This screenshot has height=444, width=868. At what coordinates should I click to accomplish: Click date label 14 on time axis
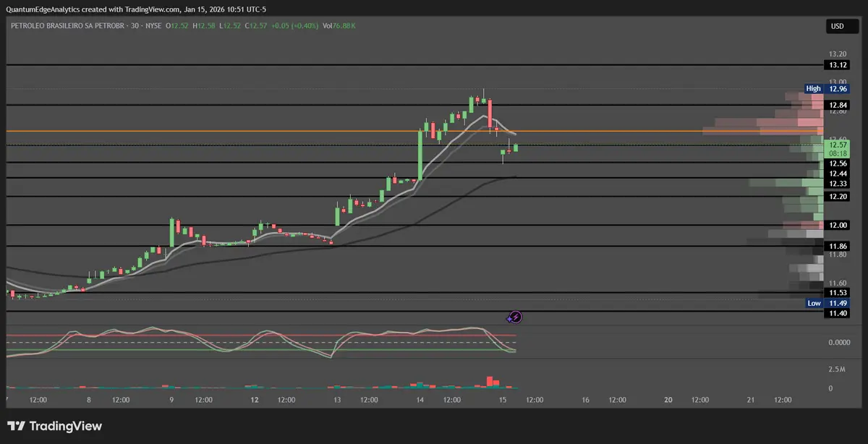[420, 399]
